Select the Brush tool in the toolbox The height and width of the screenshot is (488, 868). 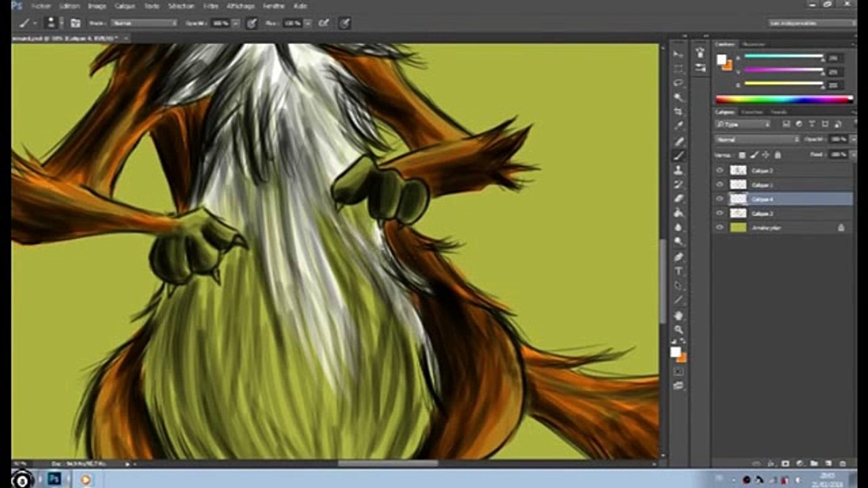(678, 155)
